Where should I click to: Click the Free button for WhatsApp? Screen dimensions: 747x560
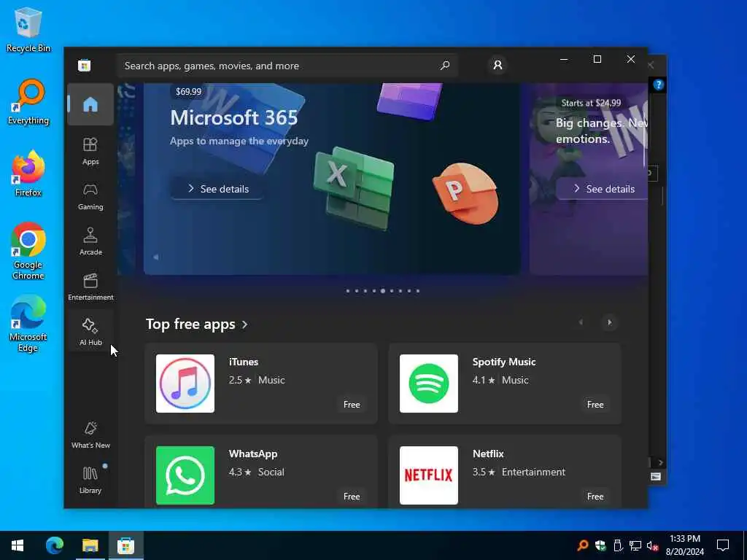352,496
